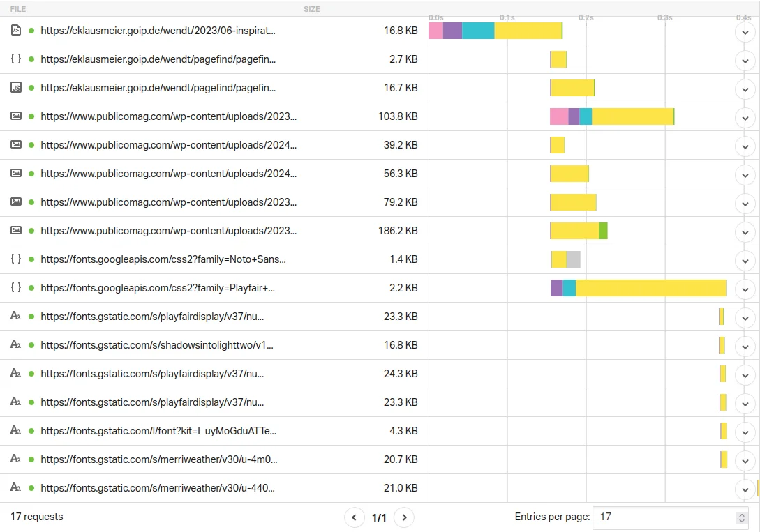
Task: Go to the previous page of requests
Action: [354, 517]
